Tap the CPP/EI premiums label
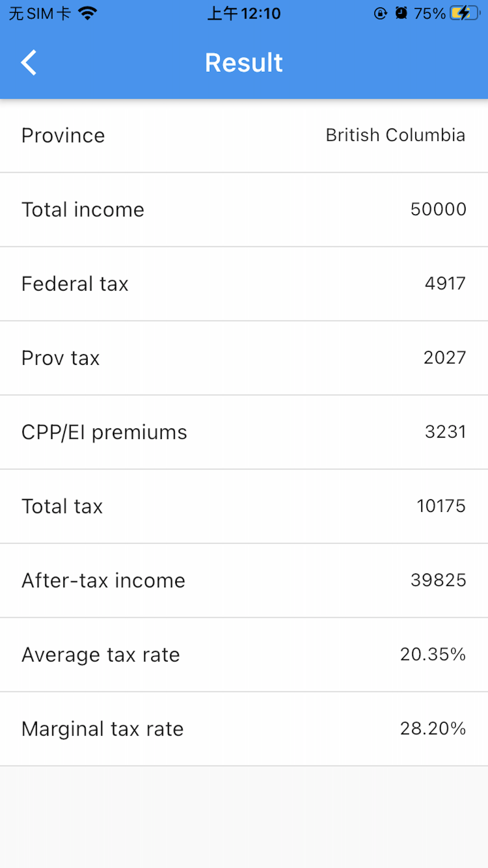 click(104, 432)
